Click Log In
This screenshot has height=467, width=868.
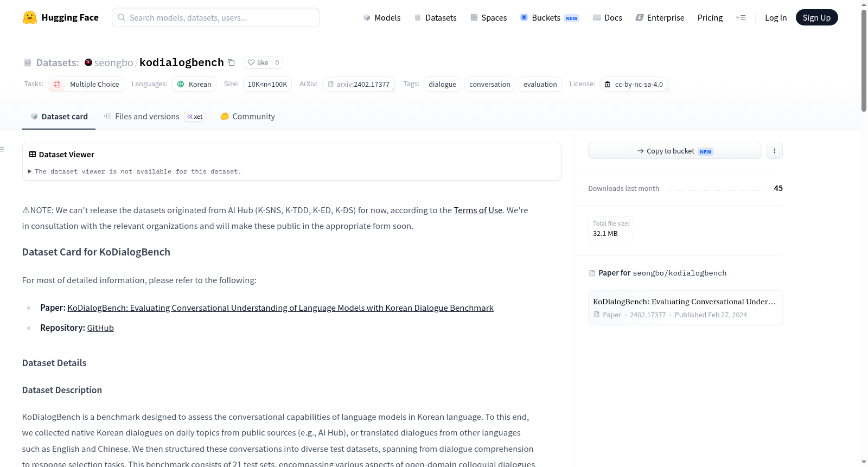[776, 17]
